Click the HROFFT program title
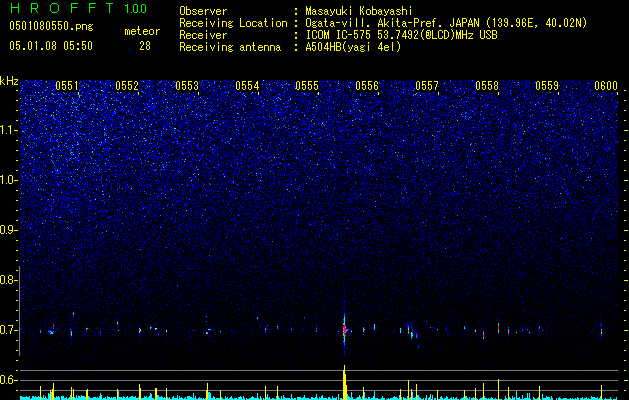 click(62, 8)
